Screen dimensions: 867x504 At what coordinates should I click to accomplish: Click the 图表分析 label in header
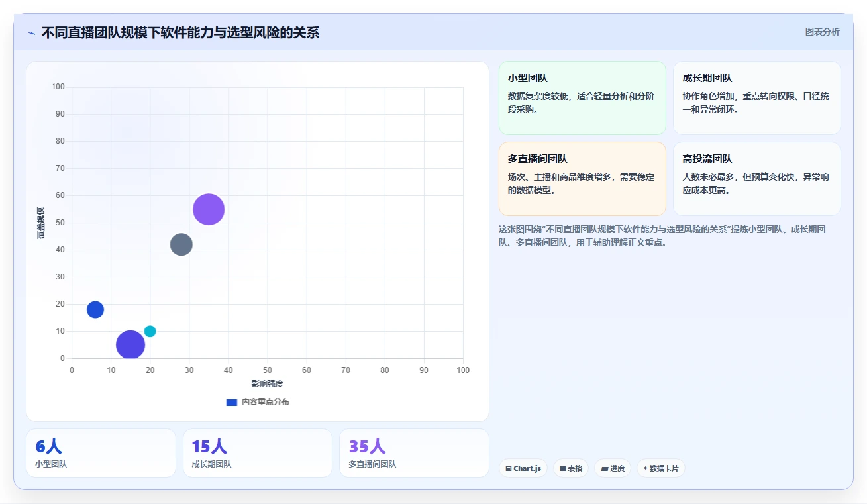822,32
